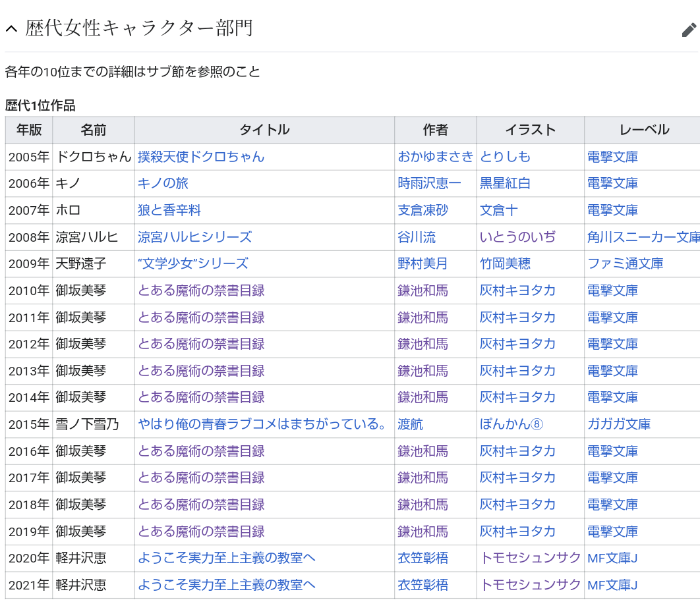Click the ファミ通文庫 label link
Image resolution: width=700 pixels, height=602 pixels.
point(625,263)
